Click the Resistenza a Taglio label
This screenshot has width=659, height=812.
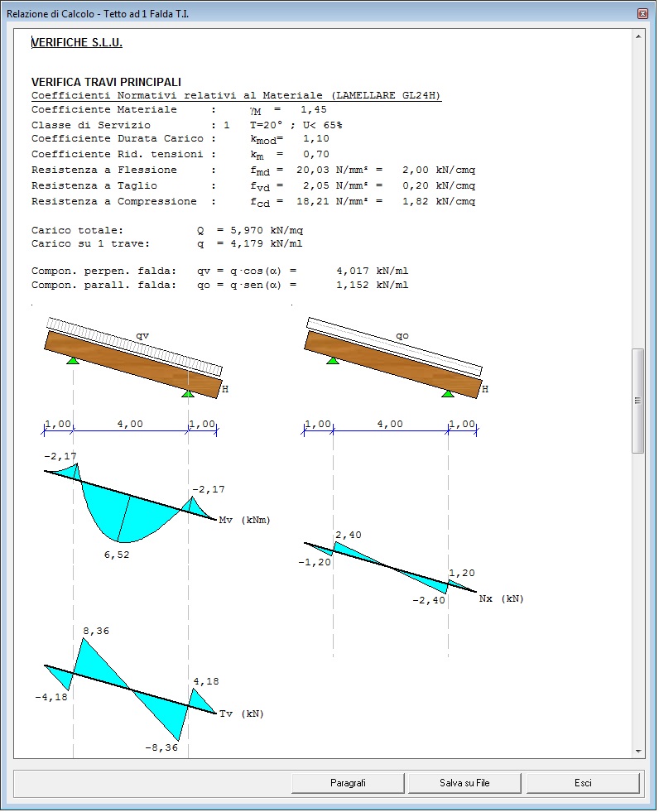(x=94, y=185)
